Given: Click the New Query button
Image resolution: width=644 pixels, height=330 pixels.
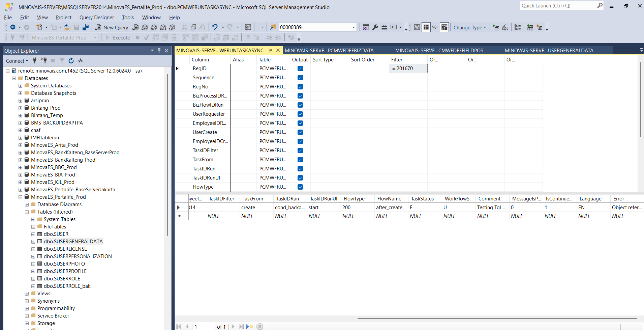Looking at the screenshot, I should pyautogui.click(x=112, y=27).
